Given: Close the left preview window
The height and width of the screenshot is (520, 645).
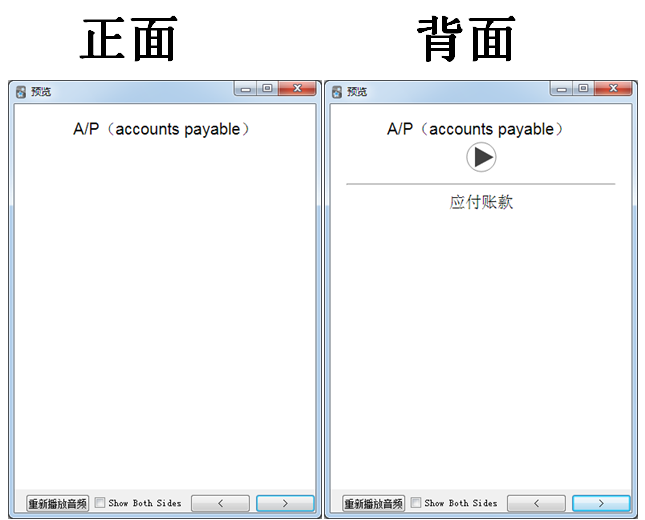Looking at the screenshot, I should (x=297, y=88).
